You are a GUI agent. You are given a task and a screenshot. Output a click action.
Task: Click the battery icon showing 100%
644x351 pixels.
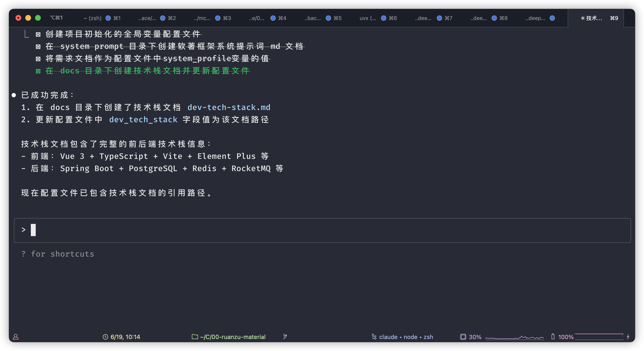[553, 337]
